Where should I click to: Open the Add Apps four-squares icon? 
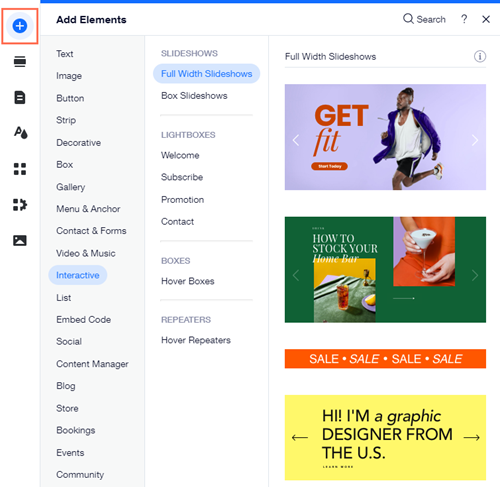click(20, 169)
